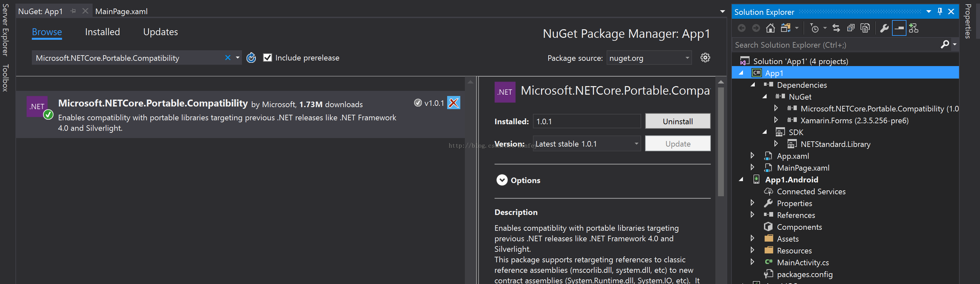Image resolution: width=980 pixels, height=284 pixels.
Task: Pin the Solution Explorer panel
Action: pos(940,12)
